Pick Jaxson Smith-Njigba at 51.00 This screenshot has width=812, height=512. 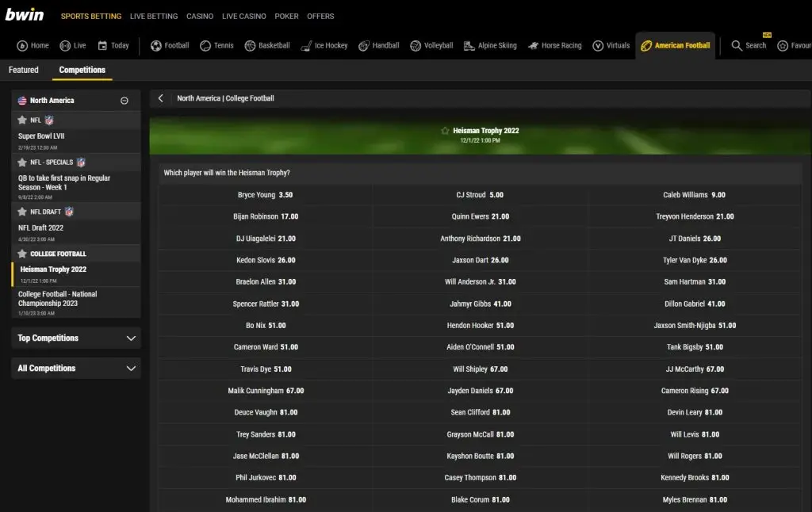pyautogui.click(x=695, y=325)
